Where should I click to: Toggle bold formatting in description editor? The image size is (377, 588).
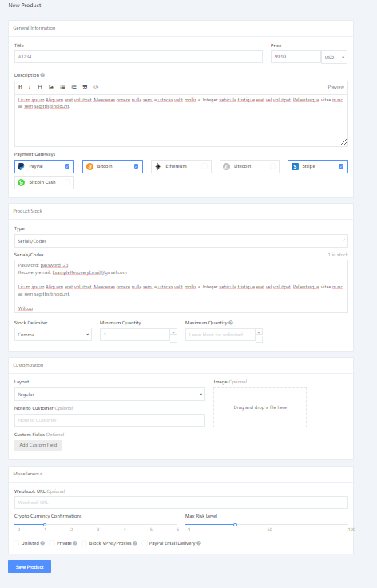[x=20, y=87]
